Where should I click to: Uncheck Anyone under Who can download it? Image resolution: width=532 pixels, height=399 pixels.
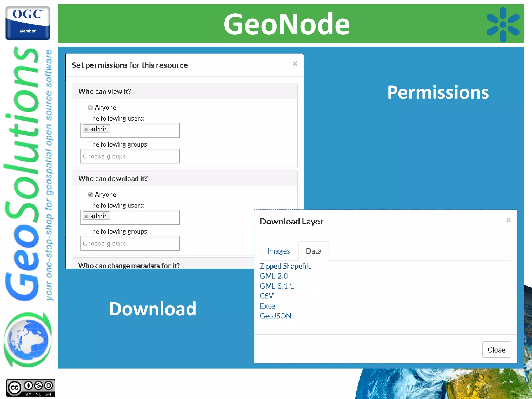[x=90, y=195]
